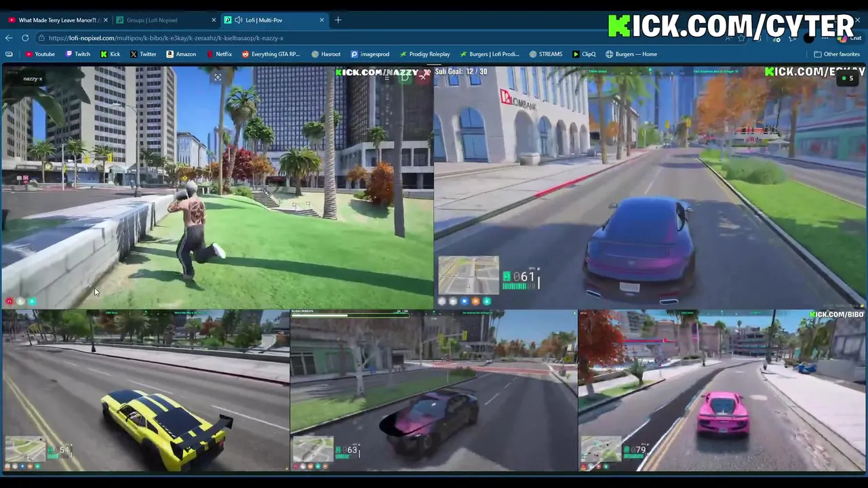The image size is (868, 488).
Task: Close the 'What Made Terry Leave Manor' tab
Action: [x=105, y=20]
